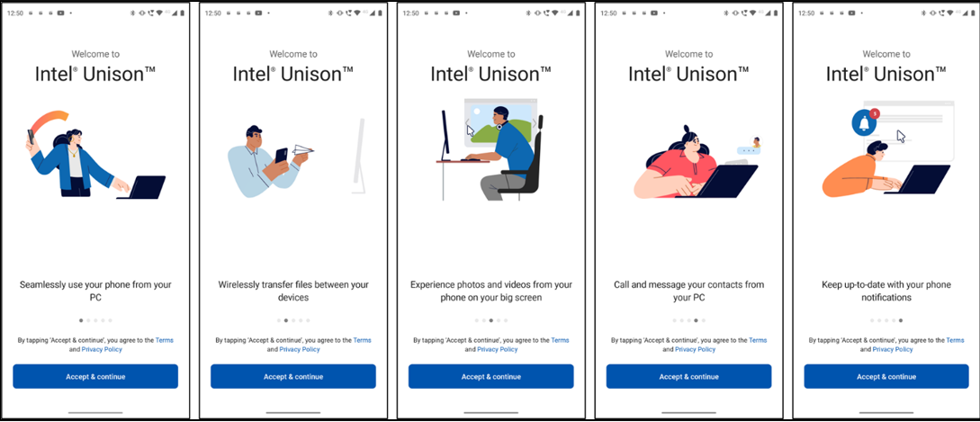Image resolution: width=980 pixels, height=422 pixels.
Task: Tap Accept & continue on photos screen
Action: [x=491, y=376]
